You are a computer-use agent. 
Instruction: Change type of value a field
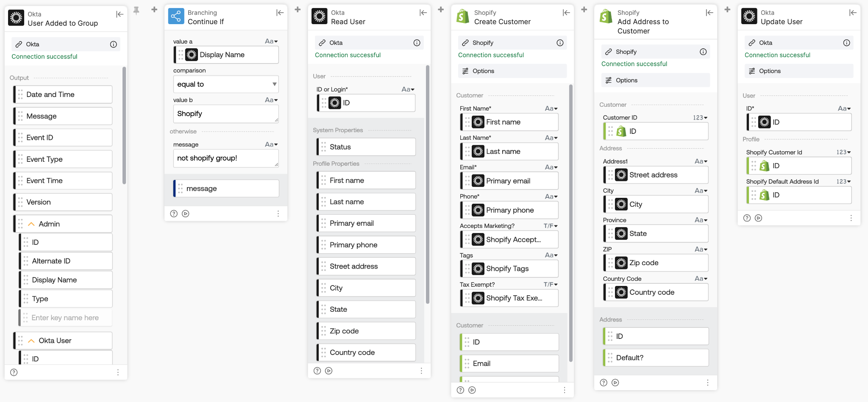(x=272, y=41)
